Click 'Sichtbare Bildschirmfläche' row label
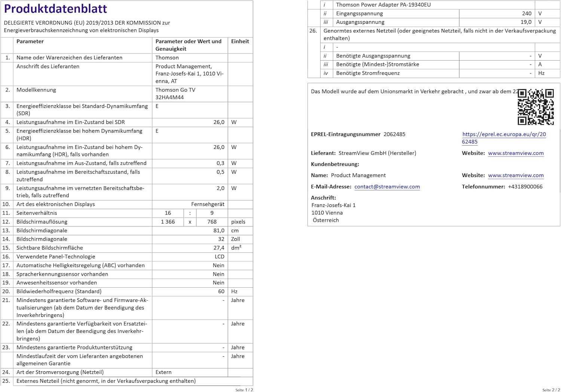The width and height of the screenshot is (561, 392). click(x=50, y=248)
